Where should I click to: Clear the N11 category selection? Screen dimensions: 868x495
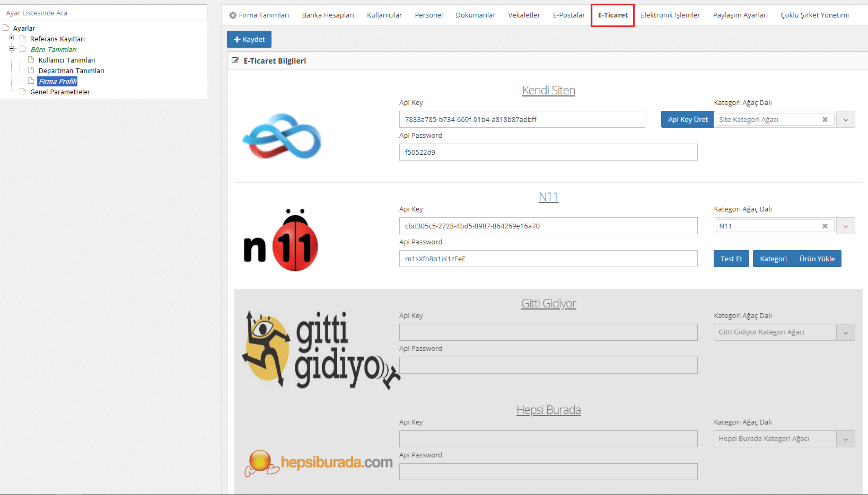[x=825, y=226]
